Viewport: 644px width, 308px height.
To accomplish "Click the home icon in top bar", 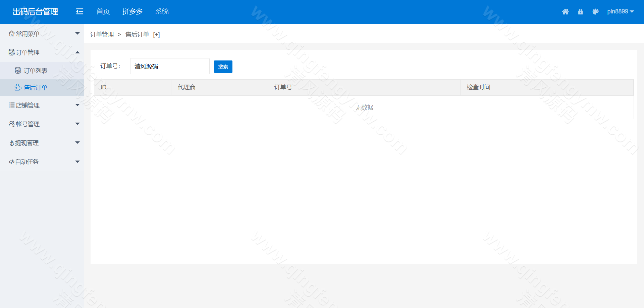I will pyautogui.click(x=566, y=11).
